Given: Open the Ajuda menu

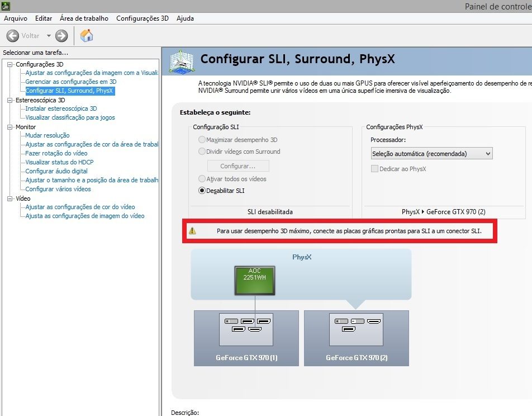Looking at the screenshot, I should click(185, 18).
